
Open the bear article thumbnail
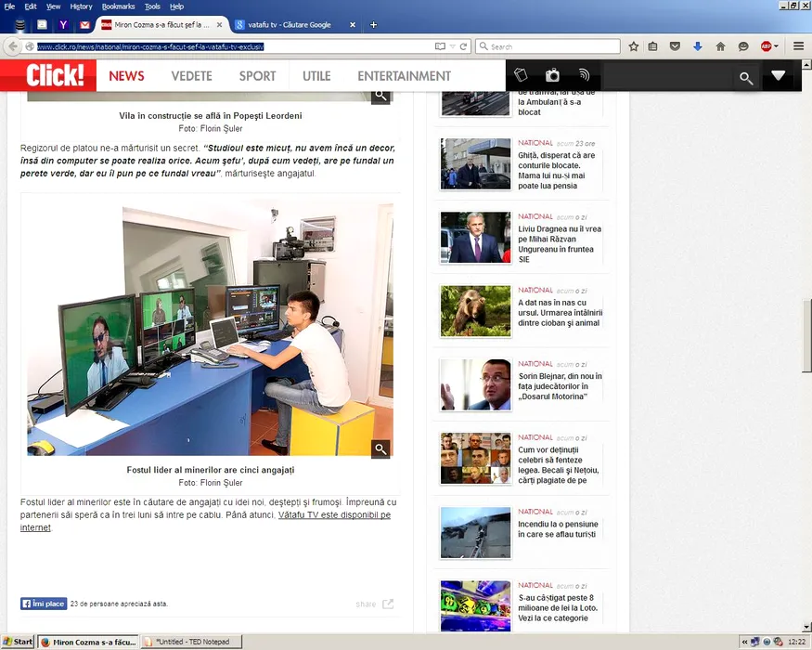[x=475, y=311]
